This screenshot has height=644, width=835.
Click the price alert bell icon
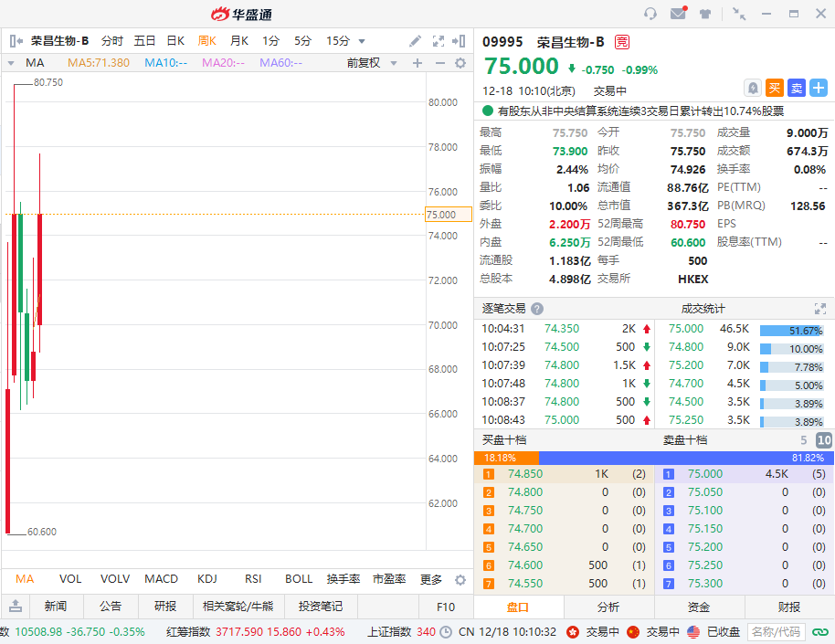click(752, 88)
